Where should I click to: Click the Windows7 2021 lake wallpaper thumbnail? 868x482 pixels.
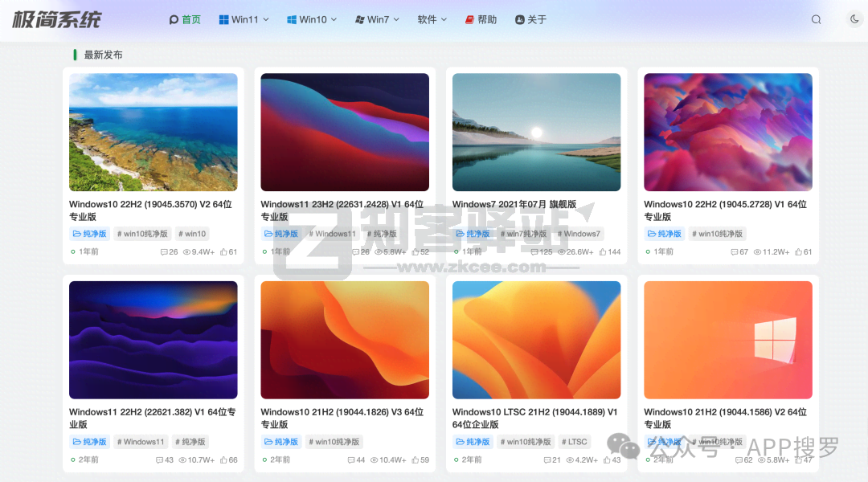[x=536, y=132]
